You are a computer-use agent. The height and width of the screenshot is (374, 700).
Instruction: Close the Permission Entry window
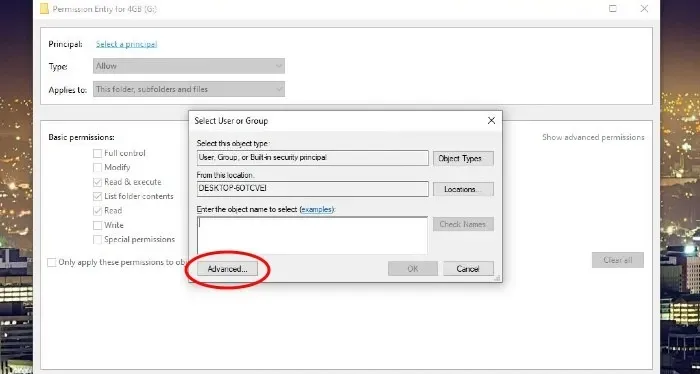pyautogui.click(x=644, y=8)
